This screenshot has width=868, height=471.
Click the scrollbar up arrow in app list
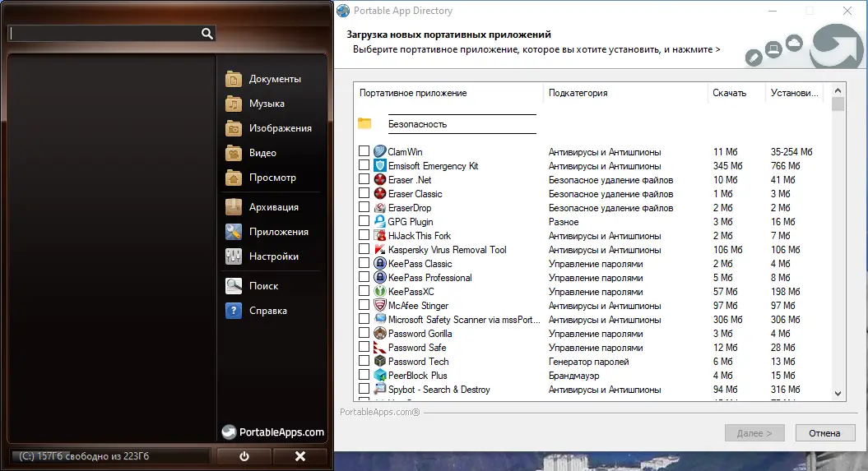point(838,90)
